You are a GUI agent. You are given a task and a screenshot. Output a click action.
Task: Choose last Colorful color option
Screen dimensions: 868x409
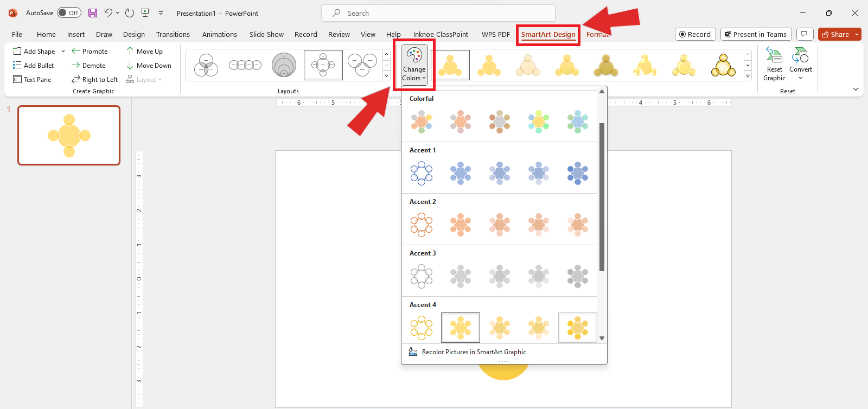coord(578,122)
